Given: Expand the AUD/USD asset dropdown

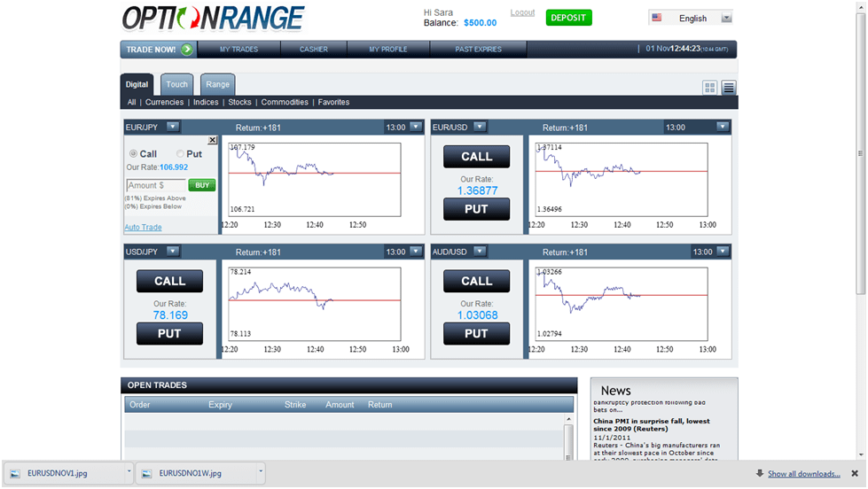Looking at the screenshot, I should 480,251.
